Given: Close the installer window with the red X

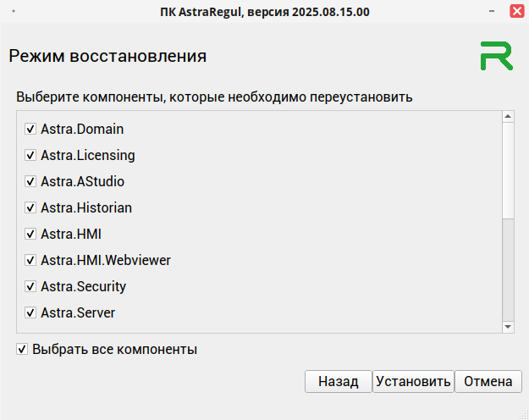Looking at the screenshot, I should point(515,12).
